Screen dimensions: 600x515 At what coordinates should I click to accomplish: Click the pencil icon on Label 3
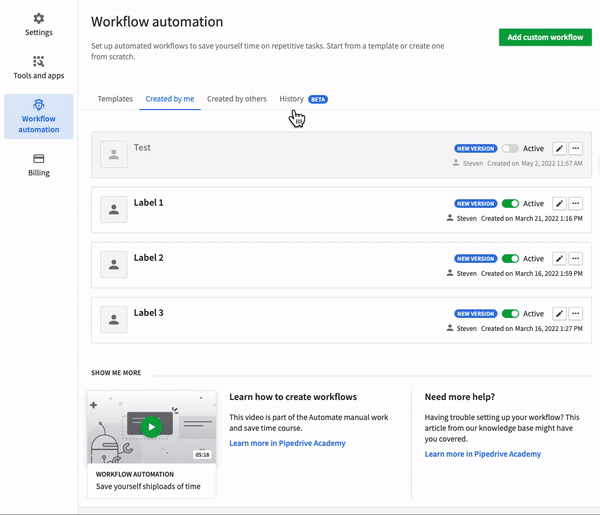[x=559, y=313]
